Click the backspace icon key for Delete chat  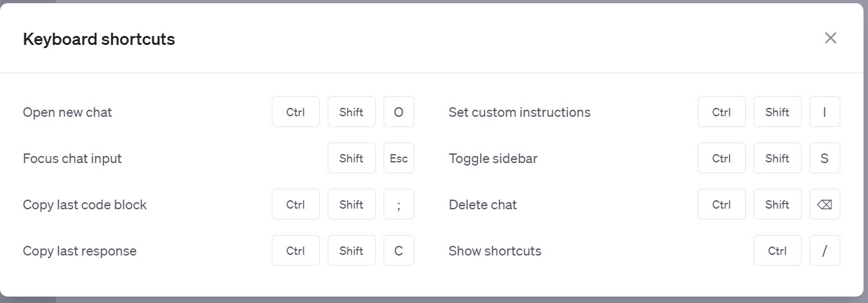[825, 205]
